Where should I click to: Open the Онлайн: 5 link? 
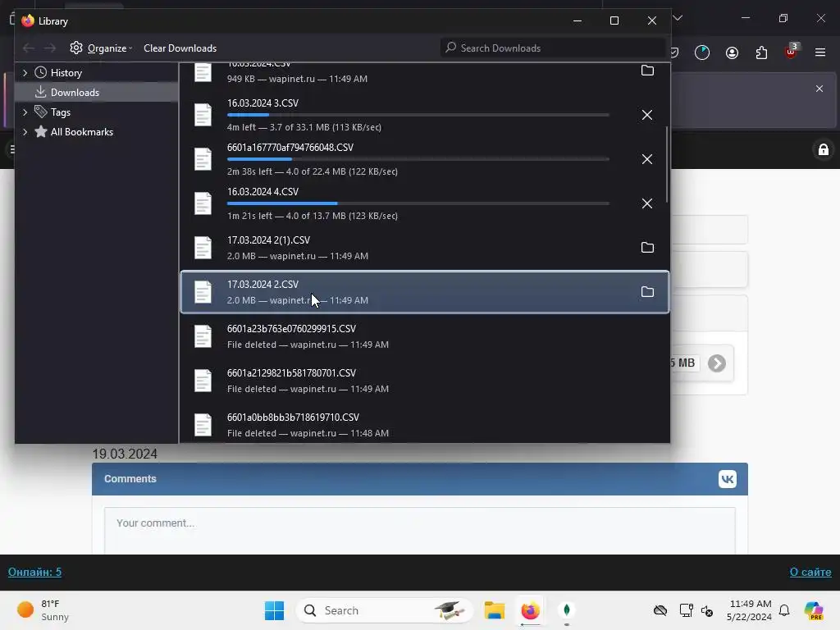(x=34, y=572)
